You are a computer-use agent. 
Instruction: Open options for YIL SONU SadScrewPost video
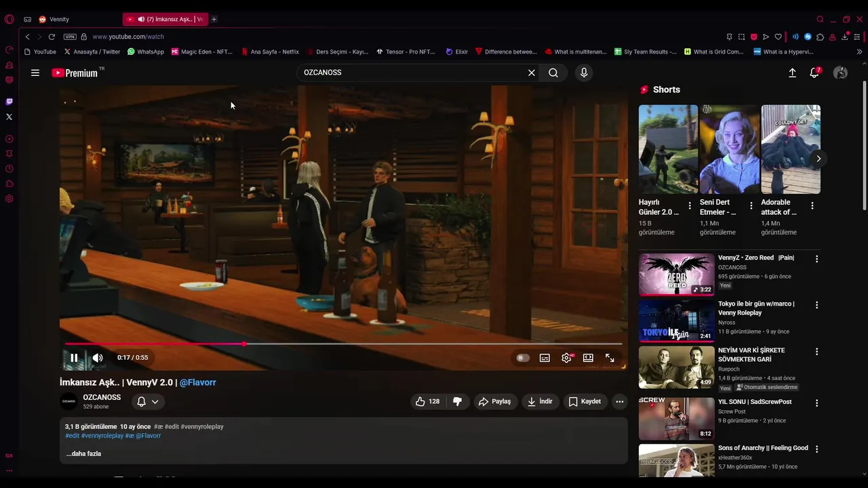tap(816, 403)
